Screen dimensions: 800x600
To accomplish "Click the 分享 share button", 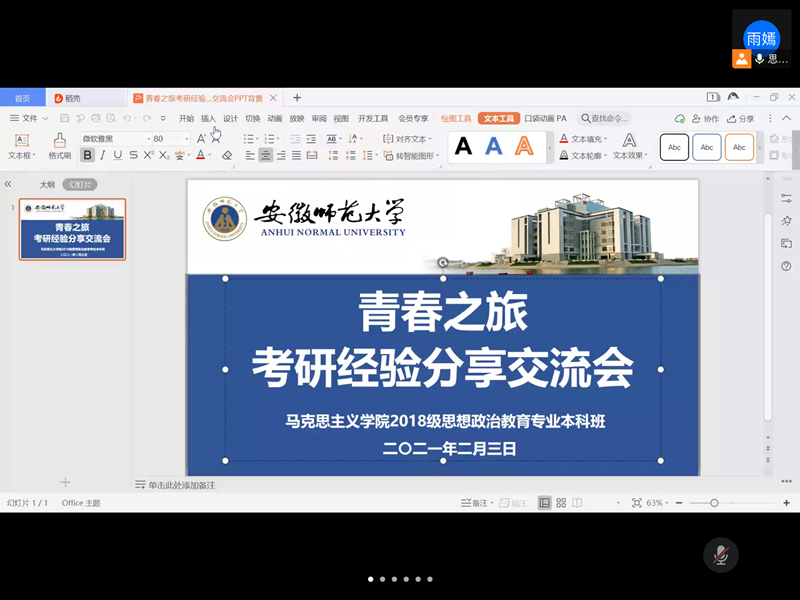I will coord(740,118).
